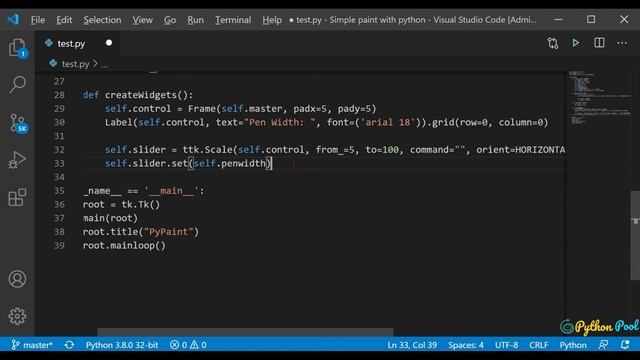
Task: Open the Selection menu
Action: tap(102, 20)
